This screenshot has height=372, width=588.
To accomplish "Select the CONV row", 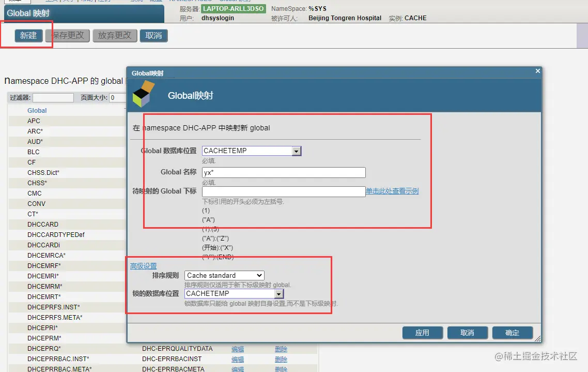I will tap(67, 203).
